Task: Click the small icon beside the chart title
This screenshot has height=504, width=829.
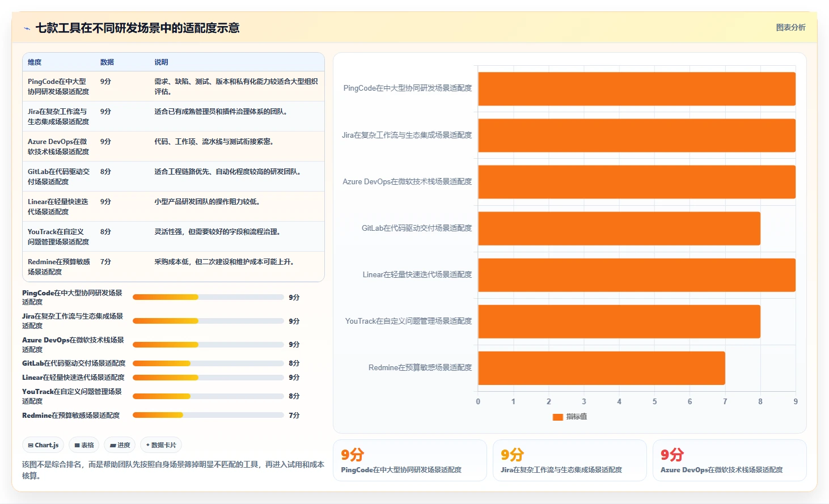Action: [x=27, y=28]
